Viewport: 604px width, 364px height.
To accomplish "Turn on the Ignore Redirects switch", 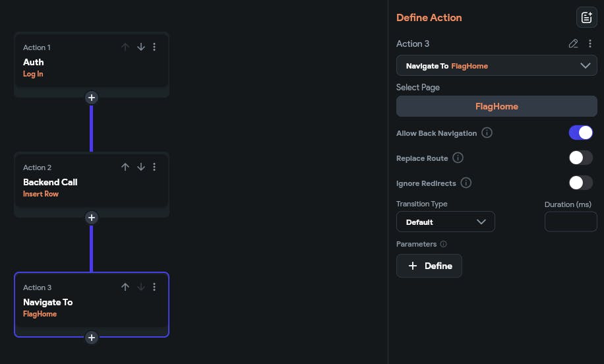I will (580, 183).
